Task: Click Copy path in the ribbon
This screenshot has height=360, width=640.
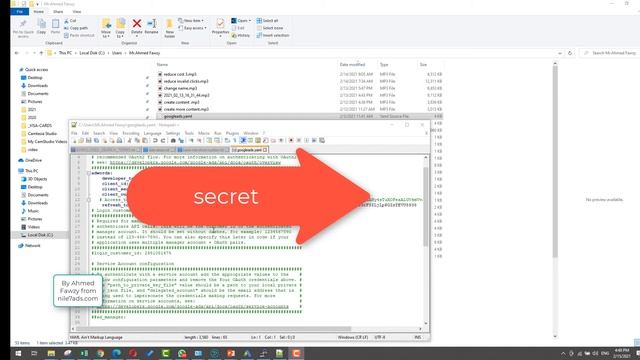Action: (x=76, y=28)
